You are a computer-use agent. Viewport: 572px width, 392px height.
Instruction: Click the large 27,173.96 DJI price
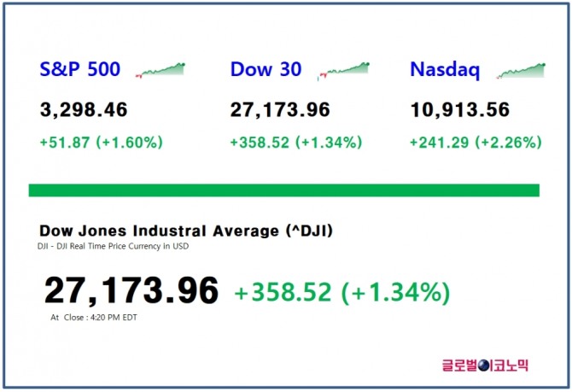(131, 290)
